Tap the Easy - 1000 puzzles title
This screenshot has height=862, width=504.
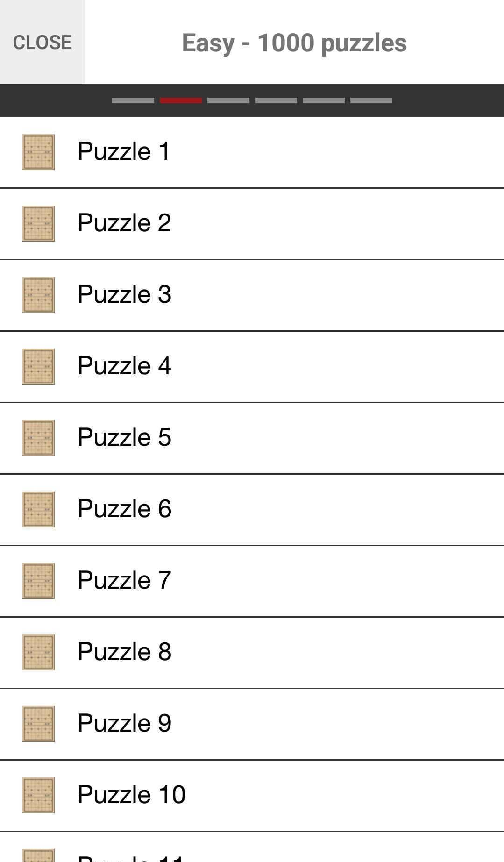click(x=294, y=43)
